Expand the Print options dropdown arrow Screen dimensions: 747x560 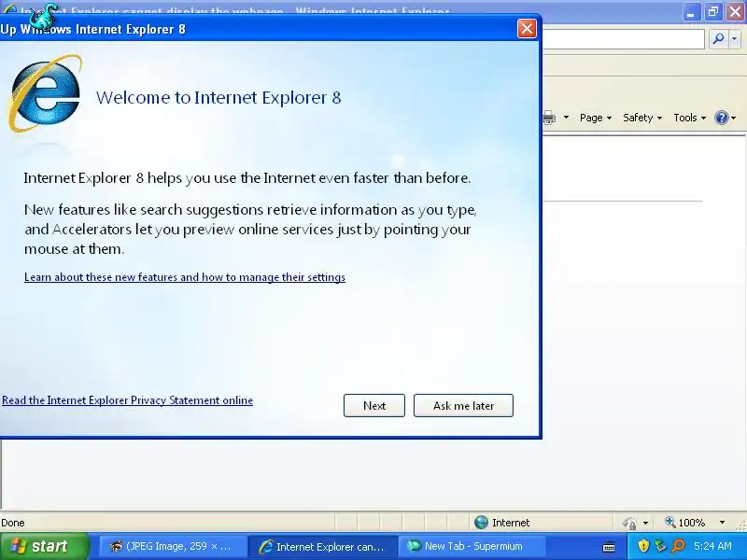coord(566,118)
